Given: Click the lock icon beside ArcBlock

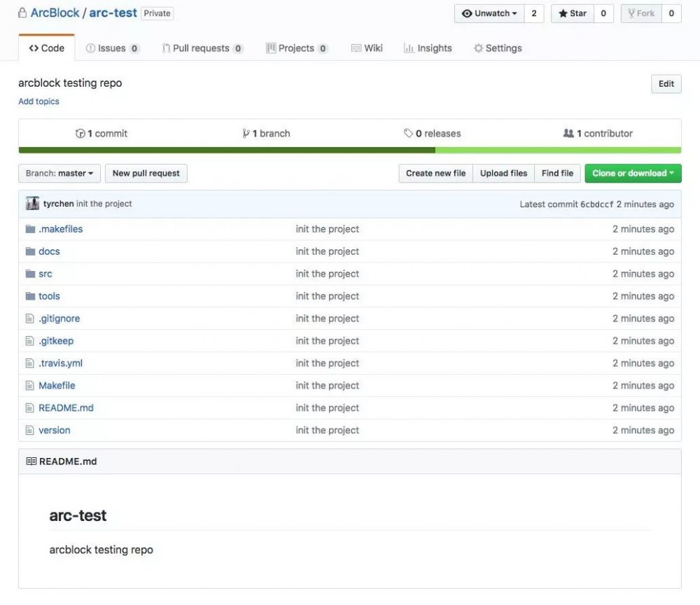Looking at the screenshot, I should coord(22,13).
